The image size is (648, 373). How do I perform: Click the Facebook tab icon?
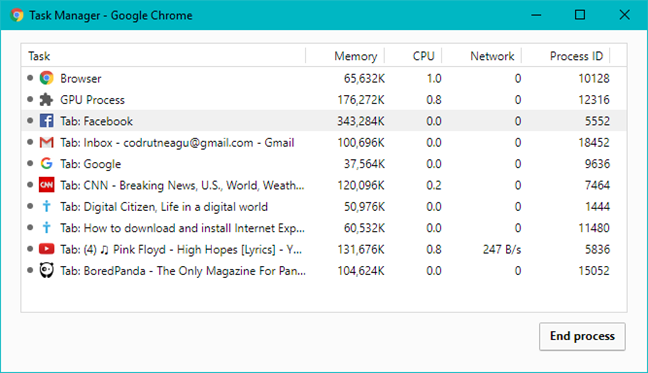(46, 121)
